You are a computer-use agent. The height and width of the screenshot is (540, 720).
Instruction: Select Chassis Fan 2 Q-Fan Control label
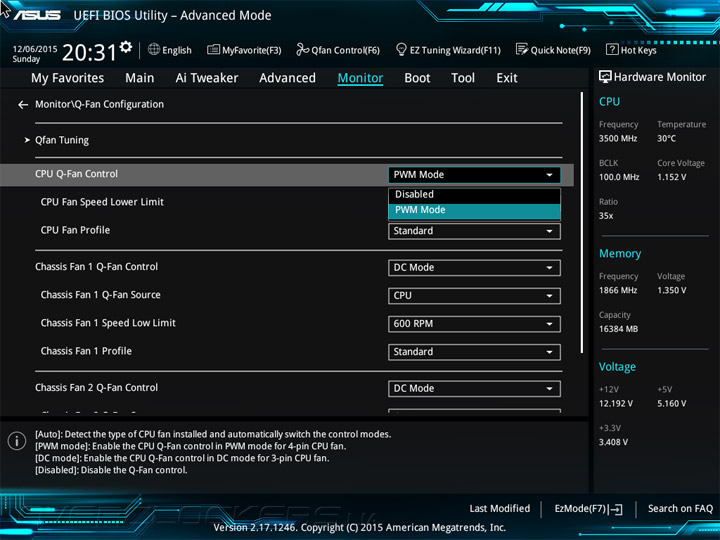point(96,388)
